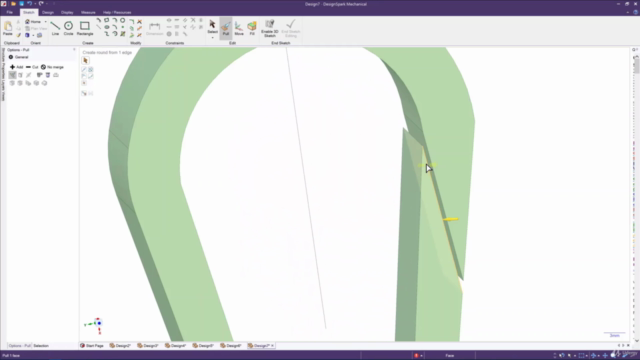Open the Design6 document tab
640x360 pixels.
pyautogui.click(x=231, y=346)
